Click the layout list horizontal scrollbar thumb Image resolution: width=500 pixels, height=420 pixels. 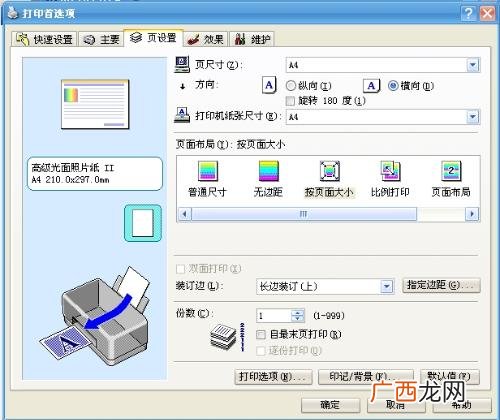[304, 214]
